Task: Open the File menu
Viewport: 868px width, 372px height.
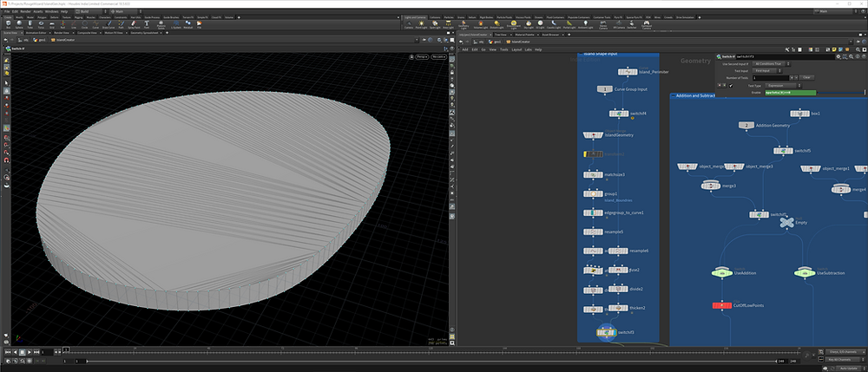Action: [x=7, y=11]
